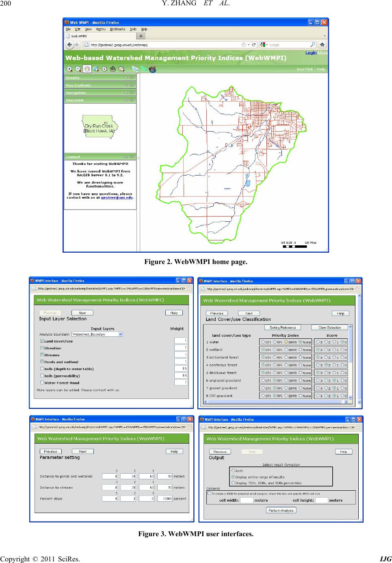Select Display 70th, 80th, 90th percentiles option
392x563 pixels.
pos(233,483)
